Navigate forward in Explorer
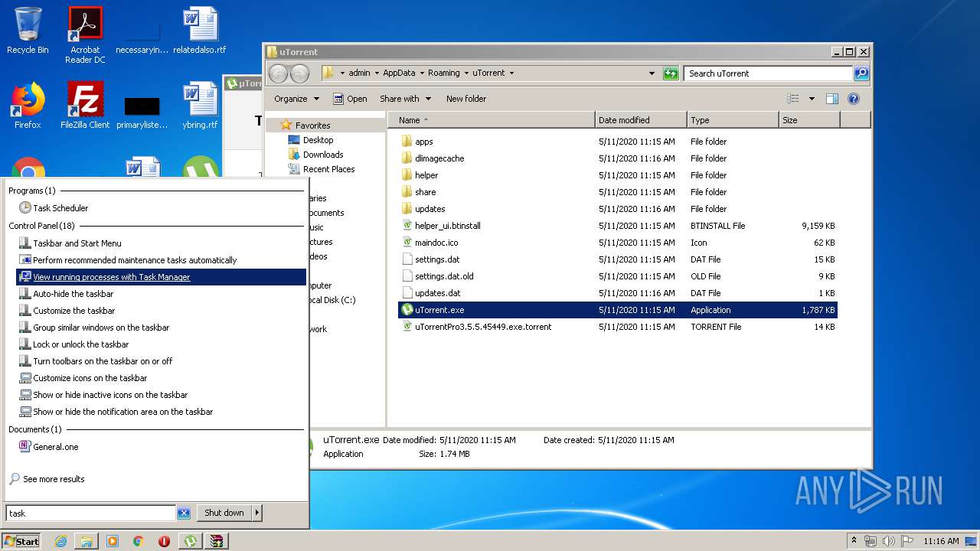 tap(300, 73)
